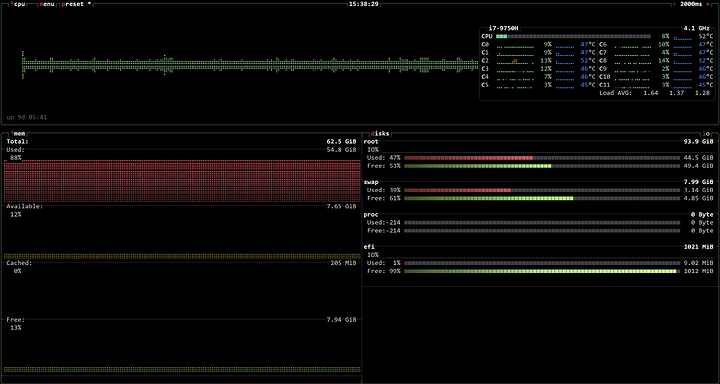Click core C5 45°C temperature
The width and height of the screenshot is (720, 384).
588,85
